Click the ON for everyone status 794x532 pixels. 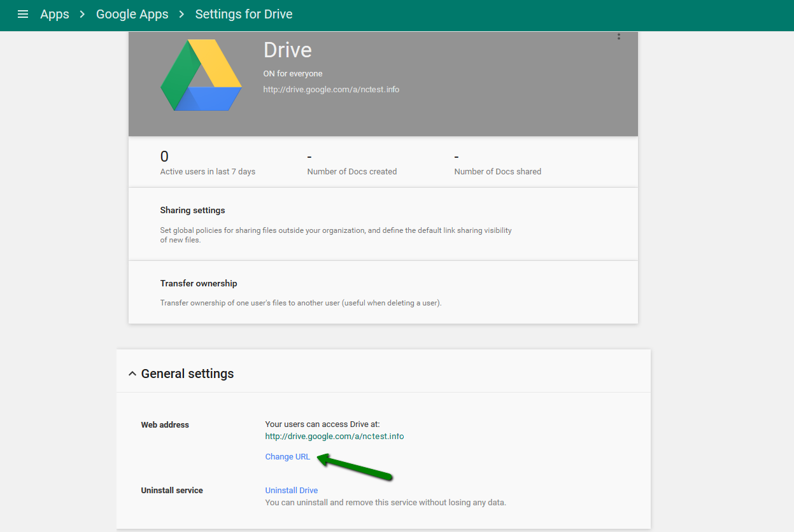[293, 74]
